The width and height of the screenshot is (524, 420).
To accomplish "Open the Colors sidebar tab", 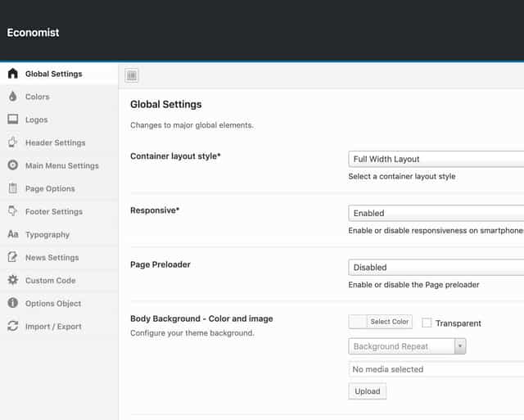I will pos(59,97).
